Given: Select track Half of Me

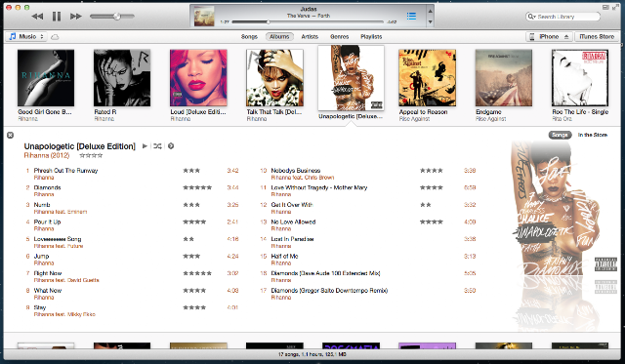Looking at the screenshot, I should click(284, 256).
